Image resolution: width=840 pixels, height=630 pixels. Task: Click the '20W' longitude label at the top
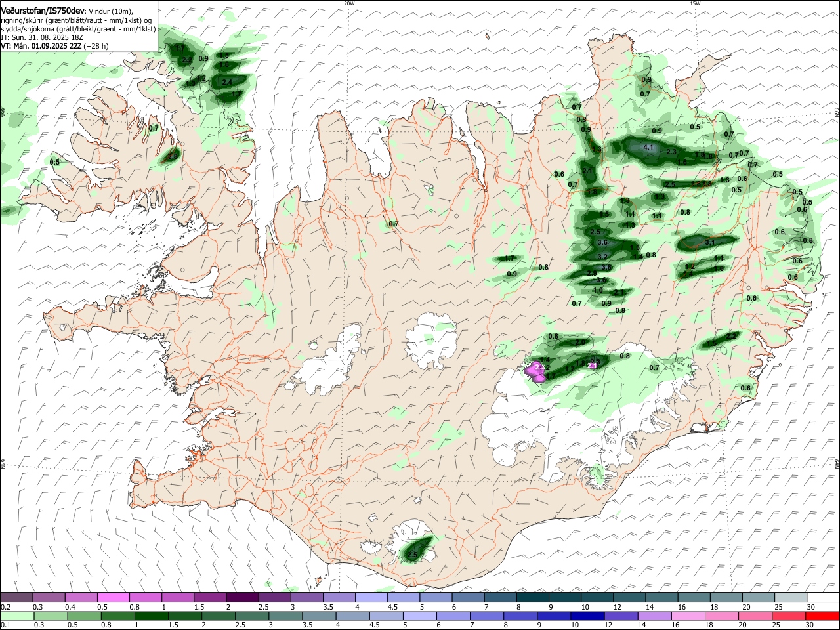point(348,3)
